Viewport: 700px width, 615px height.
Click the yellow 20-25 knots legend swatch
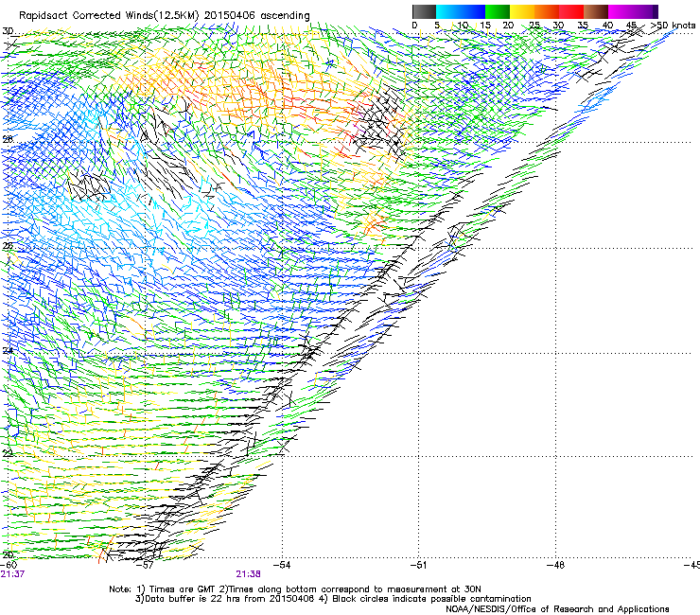pos(522,11)
